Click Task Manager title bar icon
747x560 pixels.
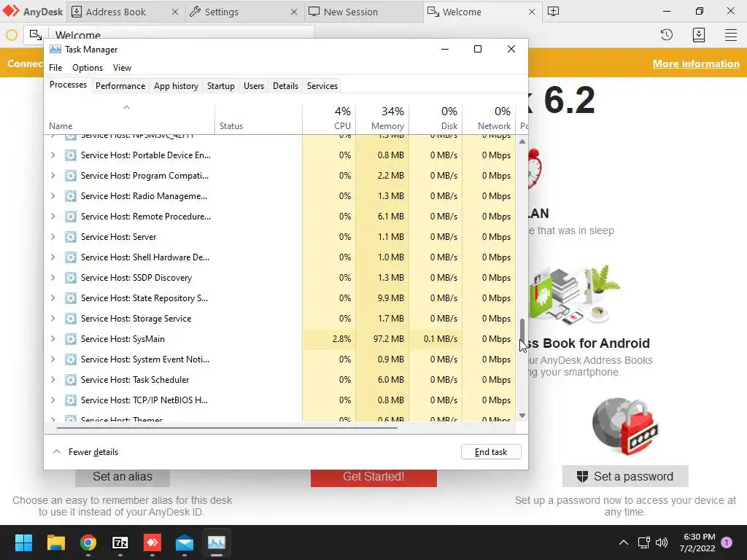tap(55, 49)
